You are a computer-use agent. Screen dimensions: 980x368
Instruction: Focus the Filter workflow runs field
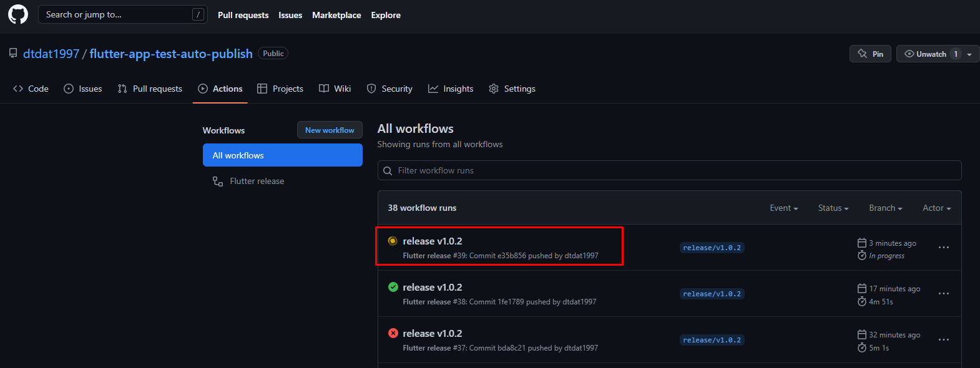669,170
